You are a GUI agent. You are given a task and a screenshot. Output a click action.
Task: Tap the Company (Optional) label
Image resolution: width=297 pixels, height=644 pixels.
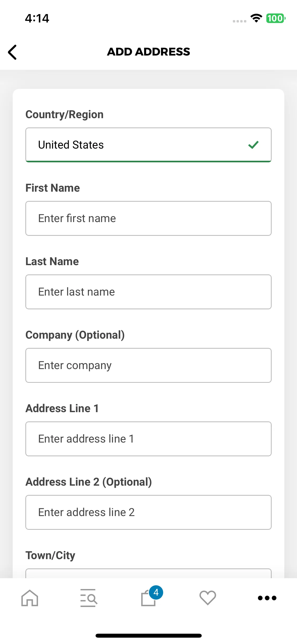pyautogui.click(x=75, y=335)
